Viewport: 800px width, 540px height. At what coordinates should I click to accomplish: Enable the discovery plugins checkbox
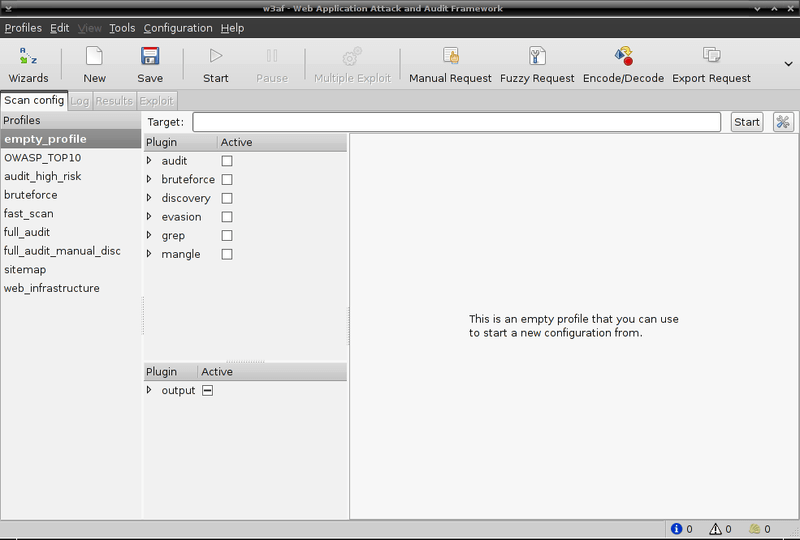(x=227, y=198)
